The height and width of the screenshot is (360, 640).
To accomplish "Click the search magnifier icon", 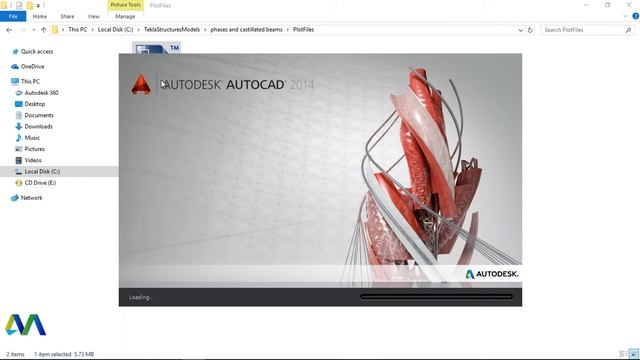I will 628,30.
